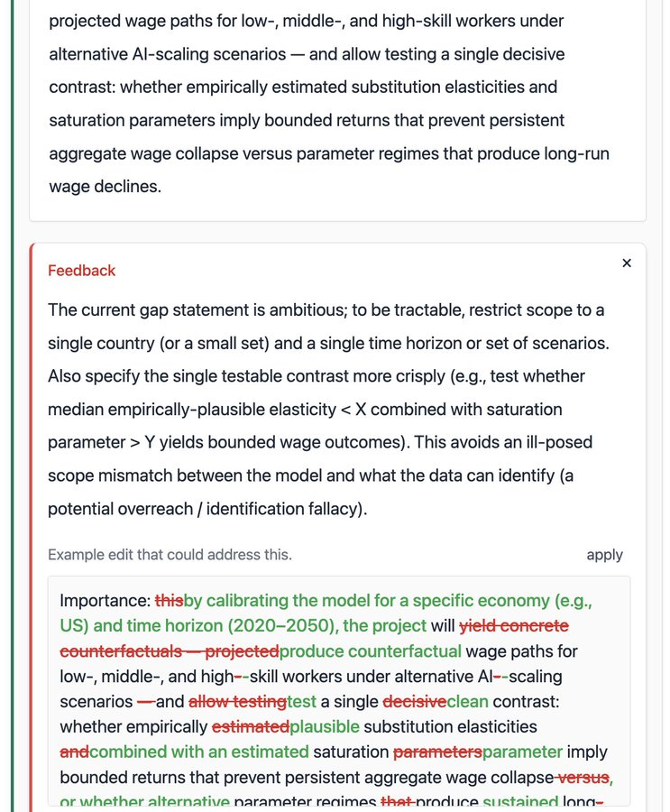This screenshot has height=812, width=670.
Task: Click the red Feedback heading
Action: 82,271
